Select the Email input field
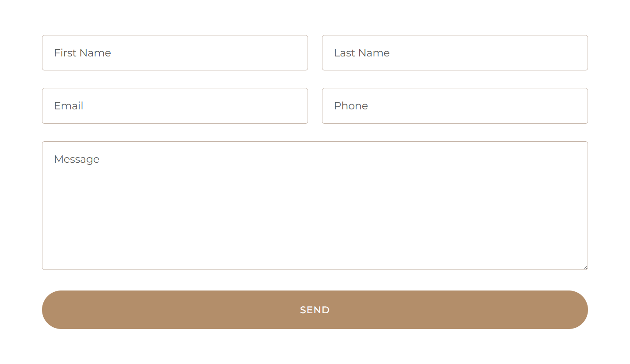This screenshot has width=630, height=364. 175,106
